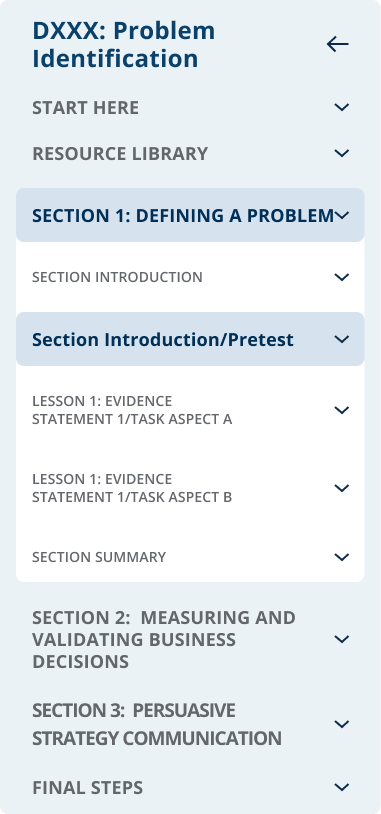Toggle the Section Introduction/Pretest chevron
The image size is (381, 814).
pos(342,340)
